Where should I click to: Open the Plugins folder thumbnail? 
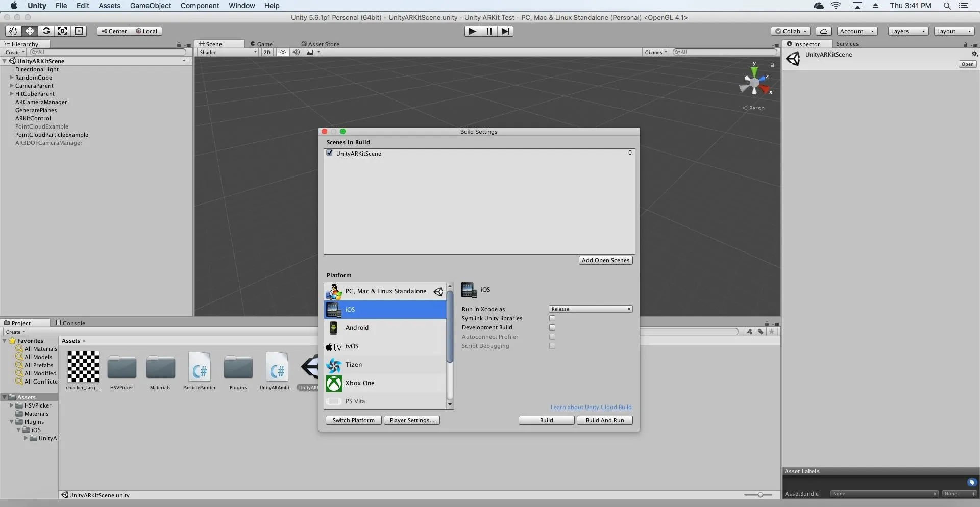tap(238, 368)
